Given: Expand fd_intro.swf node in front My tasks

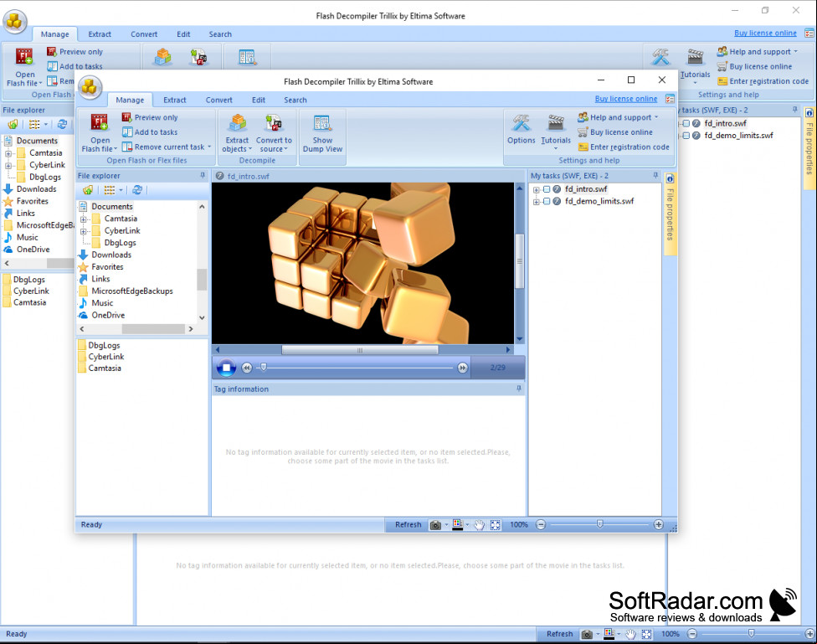Looking at the screenshot, I should (536, 190).
